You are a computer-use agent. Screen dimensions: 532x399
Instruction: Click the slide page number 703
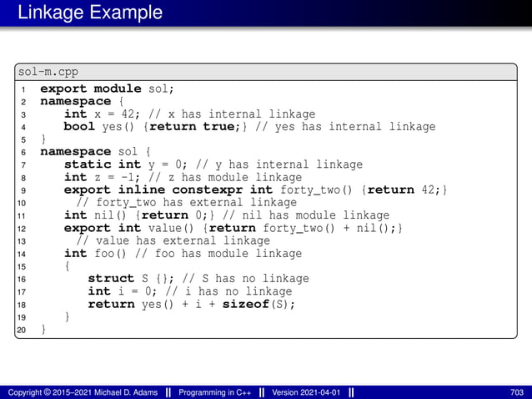517,392
